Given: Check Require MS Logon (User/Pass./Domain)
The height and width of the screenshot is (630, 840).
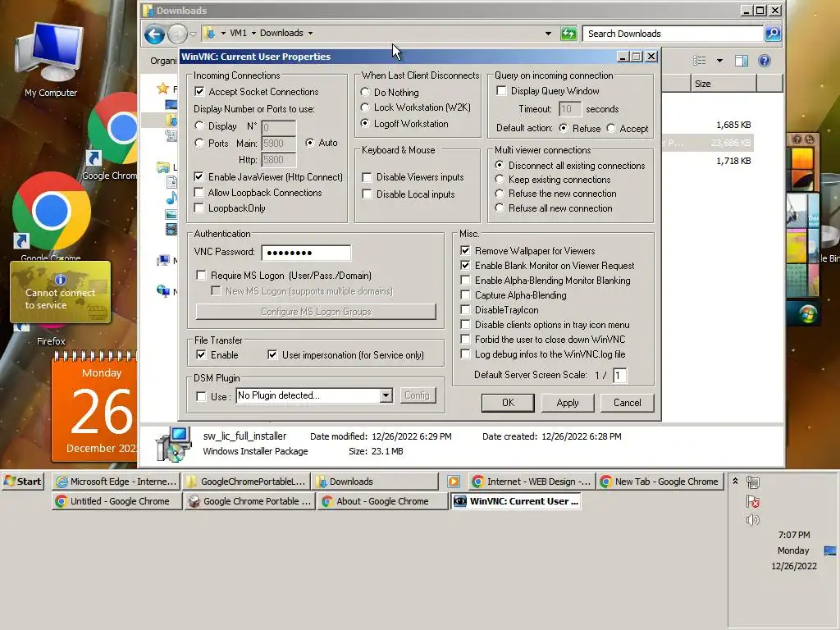Looking at the screenshot, I should pyautogui.click(x=202, y=276).
